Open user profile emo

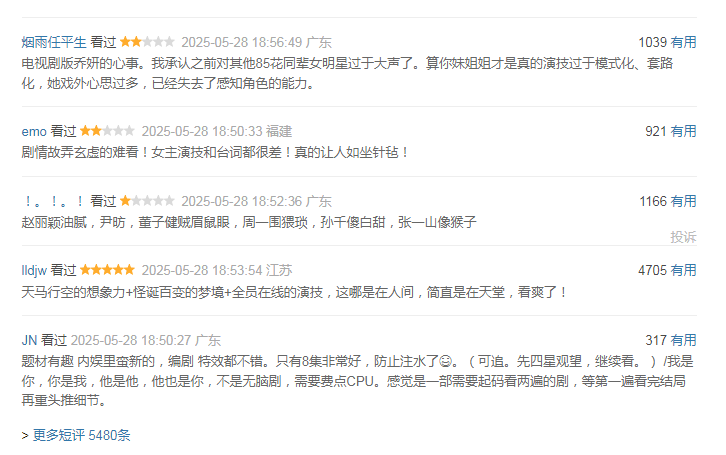[x=34, y=131]
